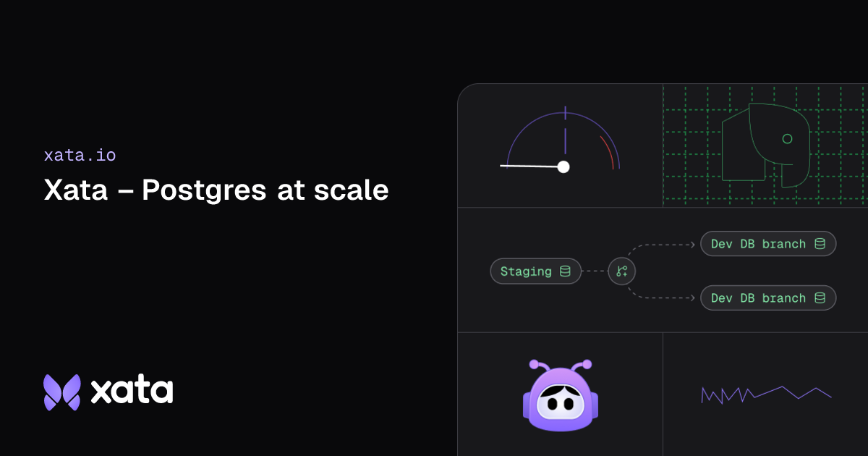The image size is (868, 456).
Task: Click the elephant's eye circle
Action: (x=787, y=138)
